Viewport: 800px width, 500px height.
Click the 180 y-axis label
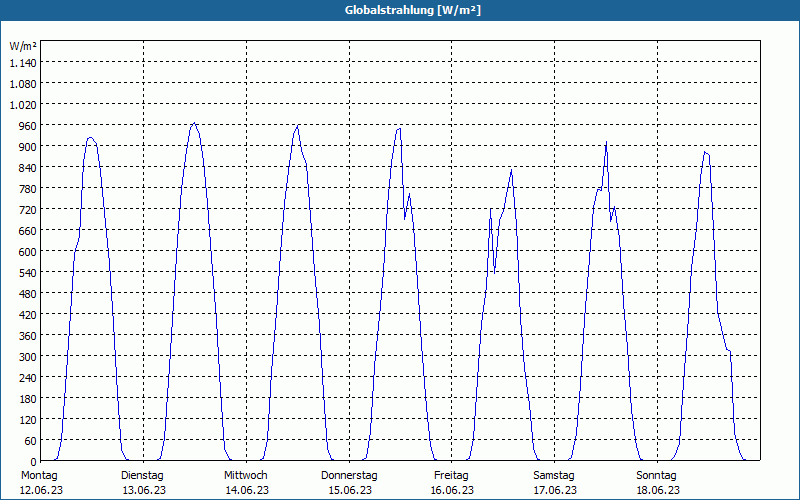click(x=28, y=398)
